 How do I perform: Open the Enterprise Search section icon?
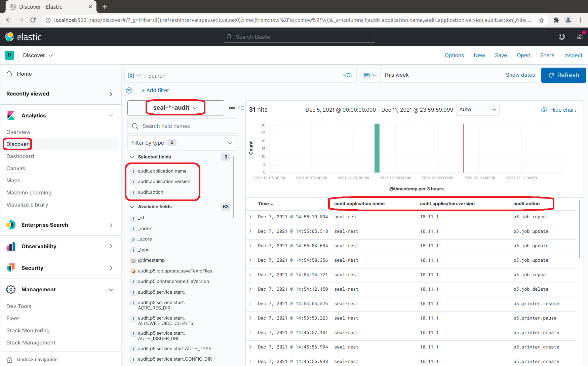11,225
